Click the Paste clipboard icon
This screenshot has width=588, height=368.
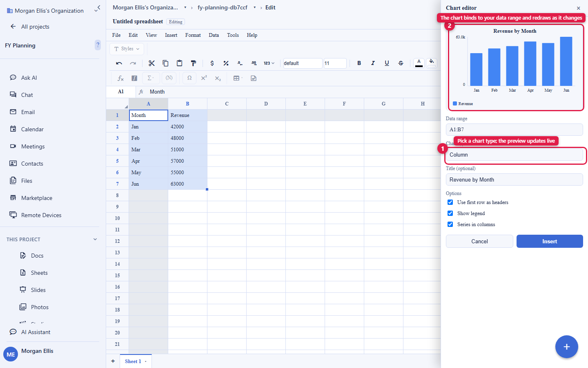(x=179, y=63)
